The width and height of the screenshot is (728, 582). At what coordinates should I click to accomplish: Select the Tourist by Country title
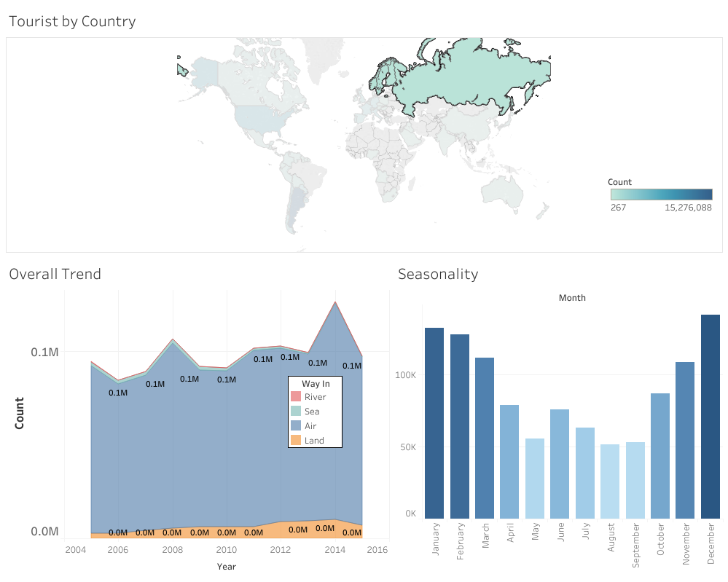pyautogui.click(x=72, y=21)
